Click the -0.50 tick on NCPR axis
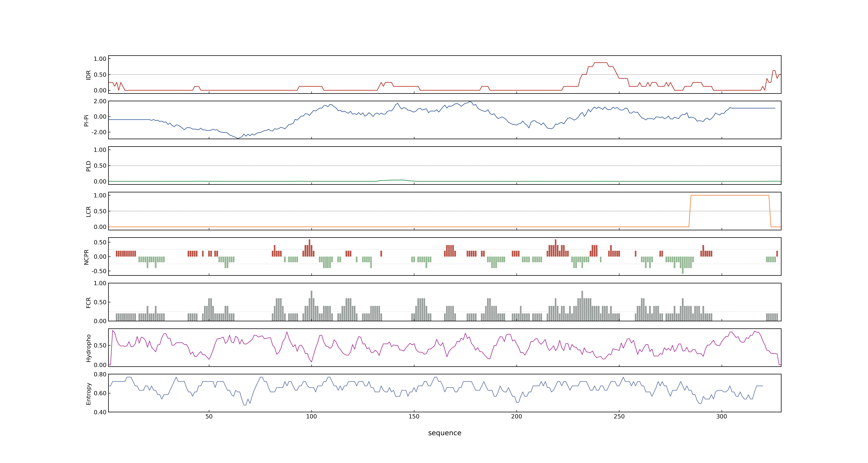868x463 pixels. click(99, 271)
